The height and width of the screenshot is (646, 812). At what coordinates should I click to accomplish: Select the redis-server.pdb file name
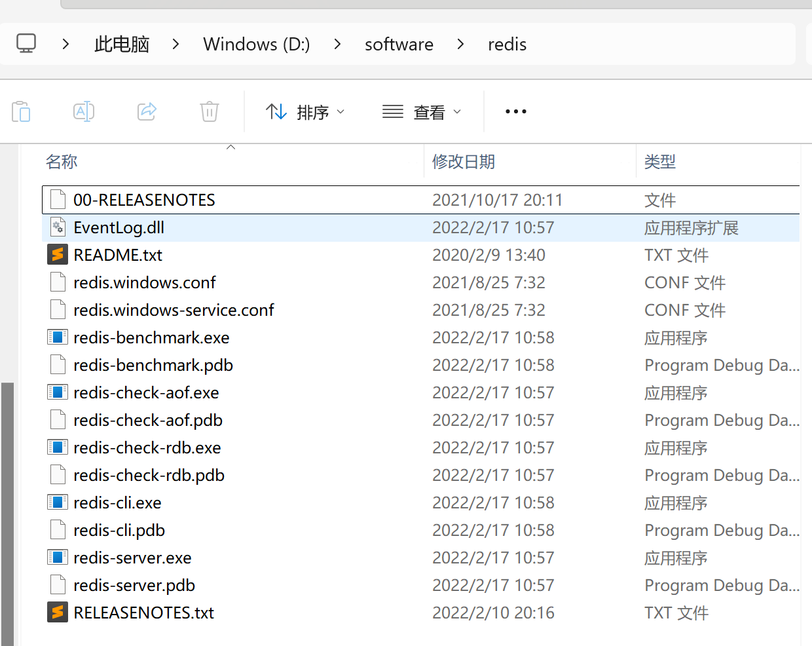(x=134, y=585)
